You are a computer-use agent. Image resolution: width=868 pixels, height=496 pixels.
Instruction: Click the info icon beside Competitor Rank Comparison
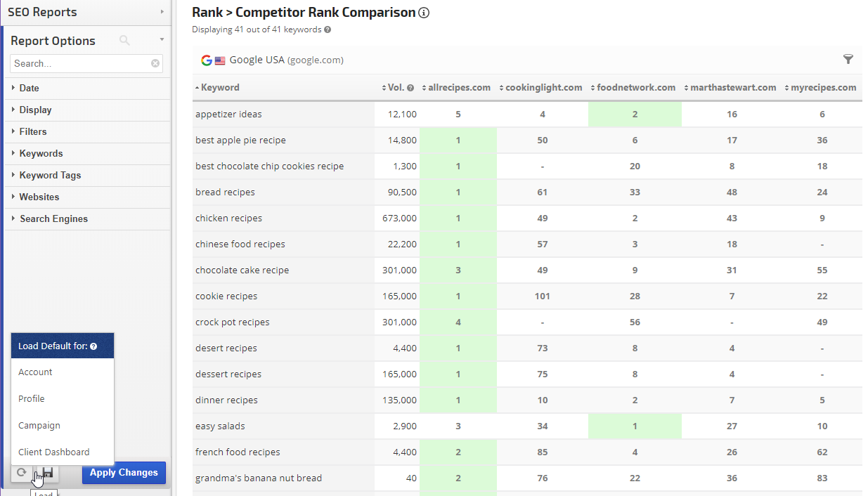[424, 13]
